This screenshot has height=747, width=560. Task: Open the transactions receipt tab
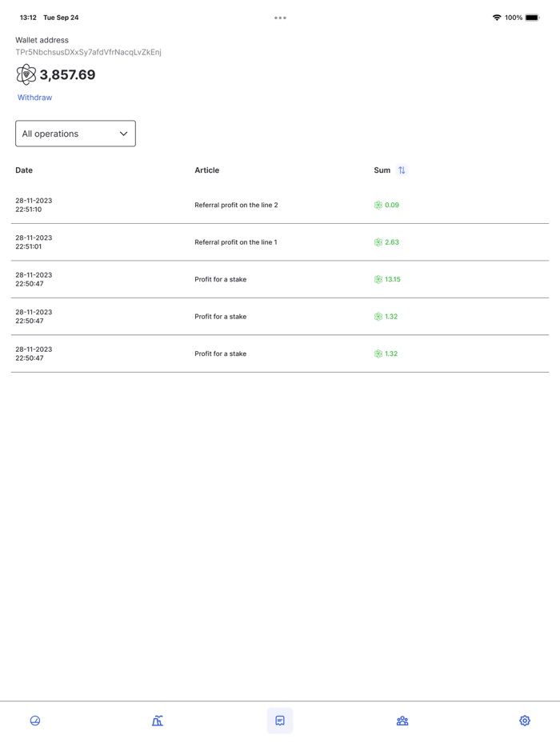280,721
